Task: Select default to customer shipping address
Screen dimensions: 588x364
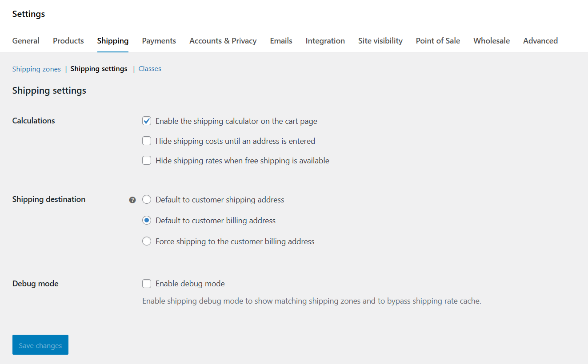Action: pos(147,199)
